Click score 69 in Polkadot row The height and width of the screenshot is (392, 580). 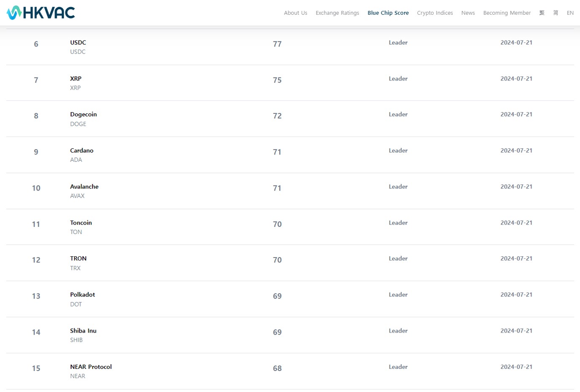(x=277, y=296)
